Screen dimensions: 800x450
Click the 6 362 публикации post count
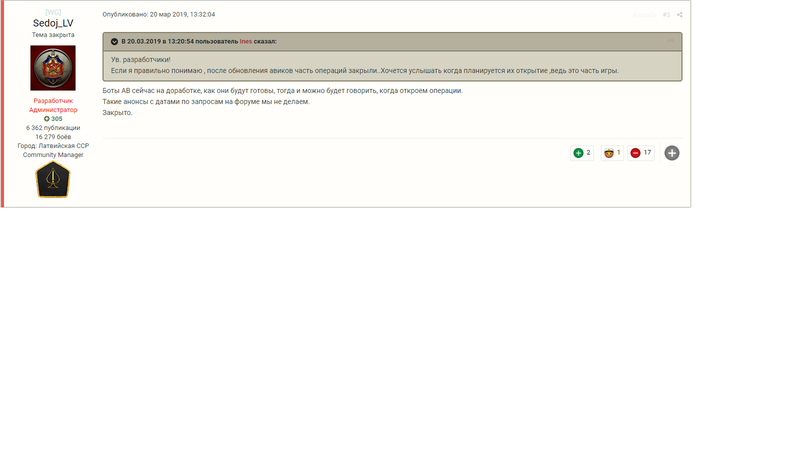pos(53,128)
